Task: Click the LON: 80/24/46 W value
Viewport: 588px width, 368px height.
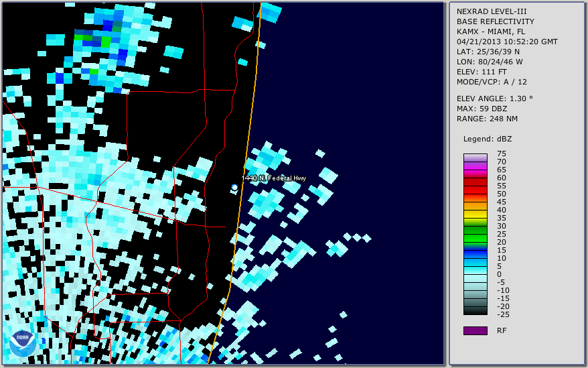Action: 490,62
